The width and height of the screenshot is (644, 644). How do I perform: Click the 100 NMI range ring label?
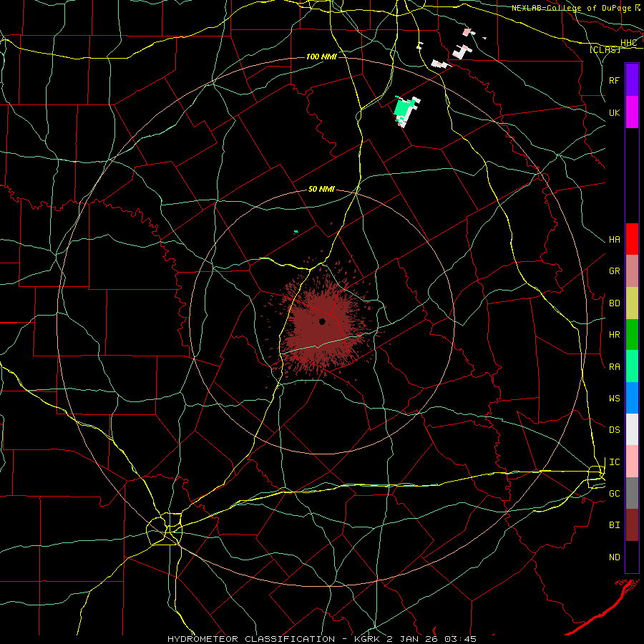pos(321,57)
